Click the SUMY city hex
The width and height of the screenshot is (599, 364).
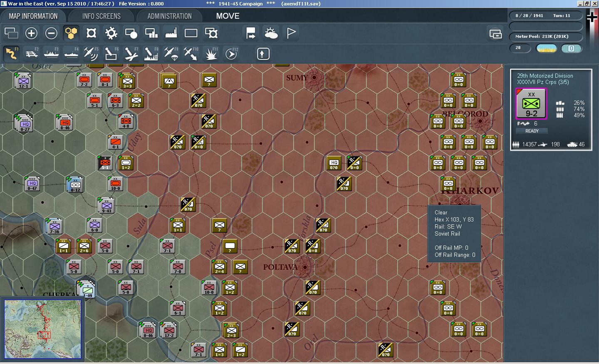(x=314, y=77)
